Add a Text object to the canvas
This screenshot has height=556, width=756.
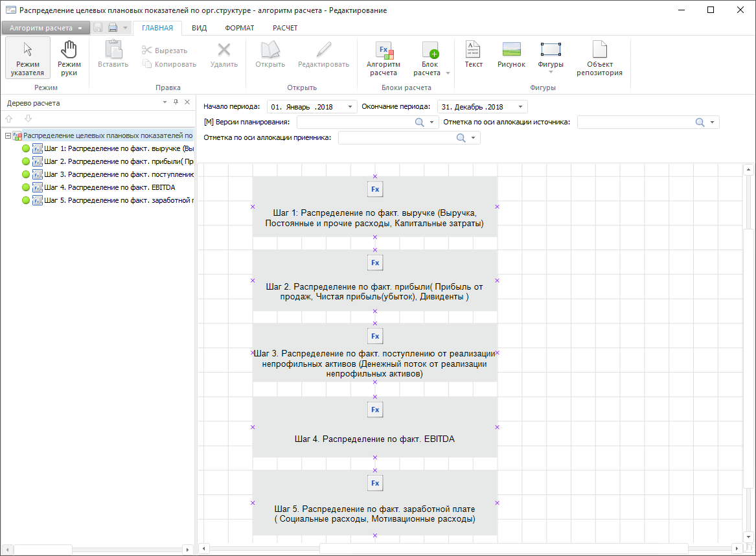pyautogui.click(x=474, y=56)
